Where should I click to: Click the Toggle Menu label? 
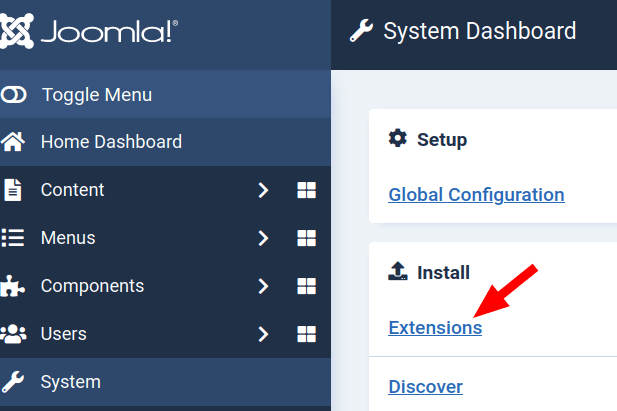[x=97, y=95]
